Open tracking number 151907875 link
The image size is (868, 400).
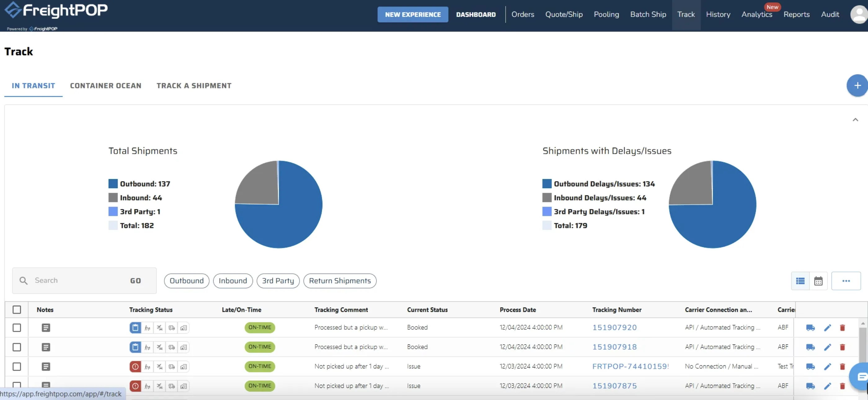(614, 386)
